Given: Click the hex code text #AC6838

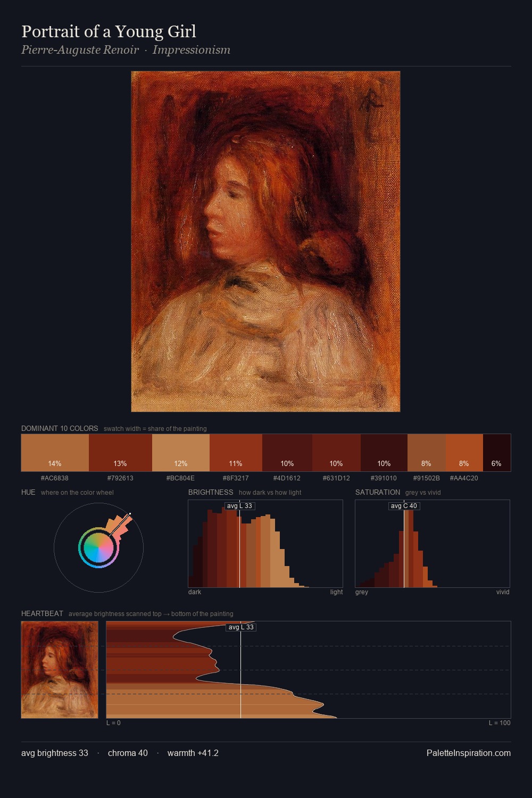Looking at the screenshot, I should 55,478.
